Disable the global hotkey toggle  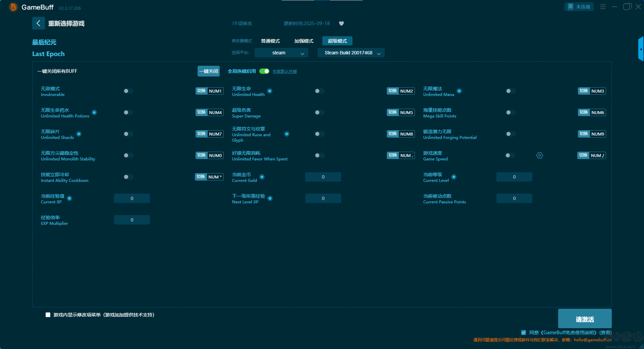point(264,71)
